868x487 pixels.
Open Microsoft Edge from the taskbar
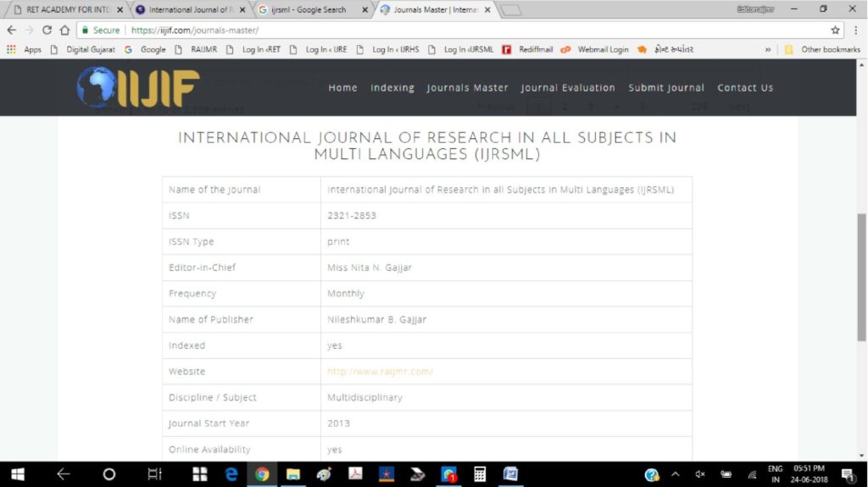pyautogui.click(x=231, y=474)
